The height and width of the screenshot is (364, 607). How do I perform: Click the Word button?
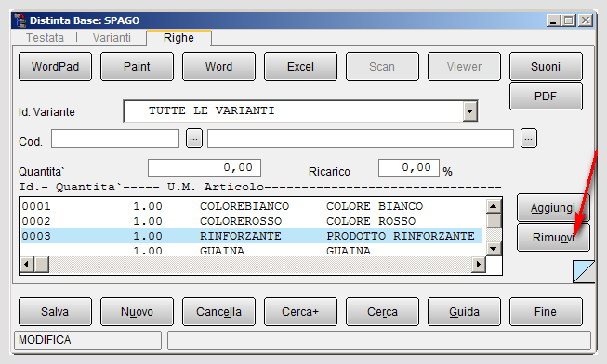(218, 67)
